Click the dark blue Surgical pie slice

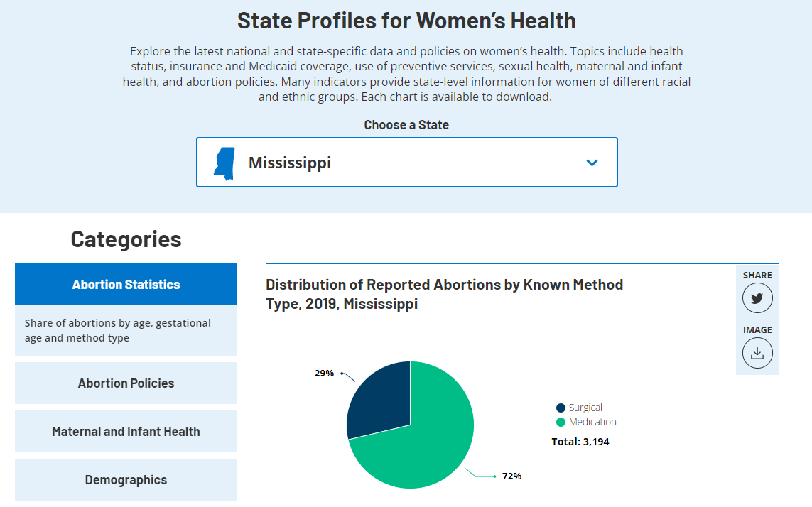click(x=380, y=398)
